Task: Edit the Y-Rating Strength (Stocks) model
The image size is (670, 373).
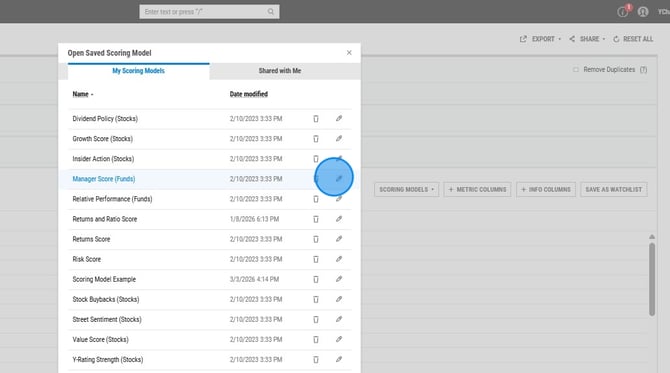Action: tap(339, 359)
